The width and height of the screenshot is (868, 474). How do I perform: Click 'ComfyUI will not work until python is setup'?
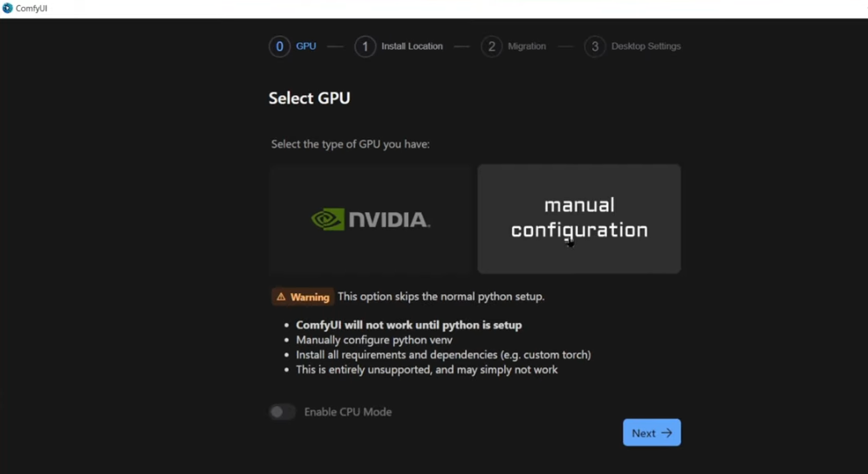(x=408, y=325)
